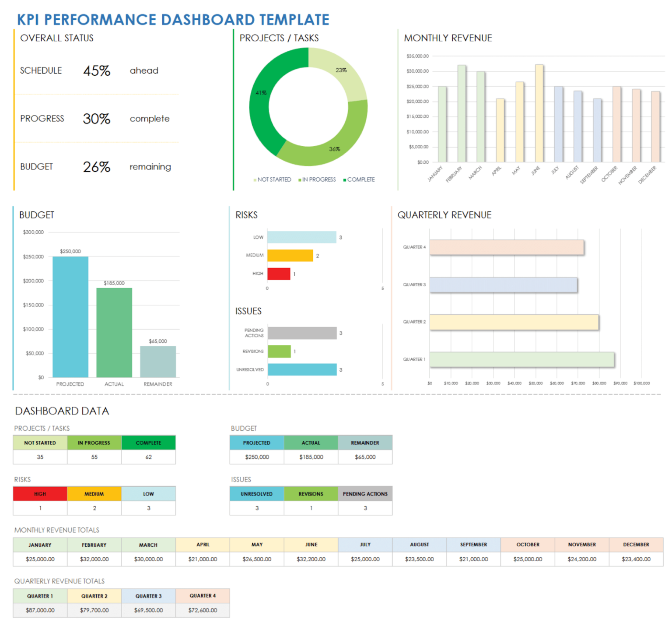
Task: Select the Schedule 45% value
Action: [97, 70]
